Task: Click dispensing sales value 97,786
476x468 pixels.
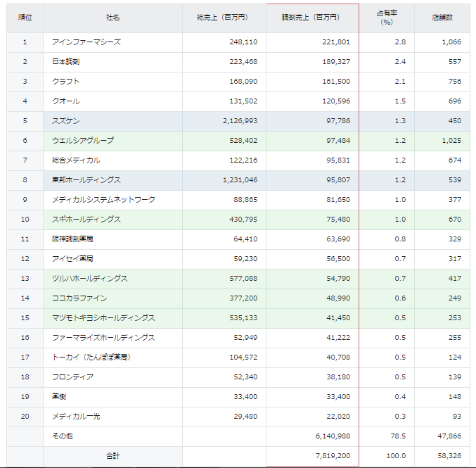Action: tap(338, 121)
